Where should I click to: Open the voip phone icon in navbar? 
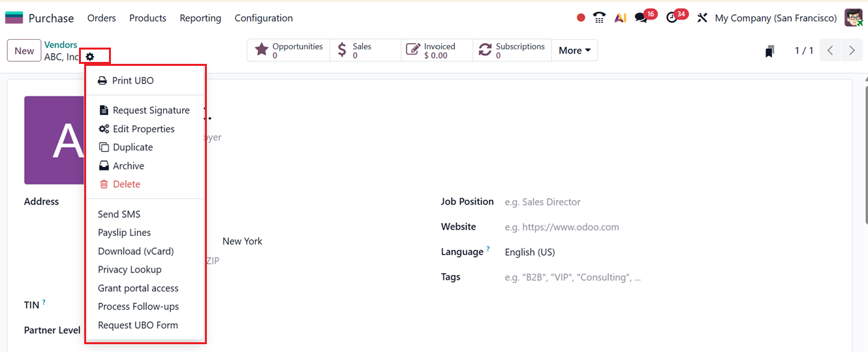599,18
